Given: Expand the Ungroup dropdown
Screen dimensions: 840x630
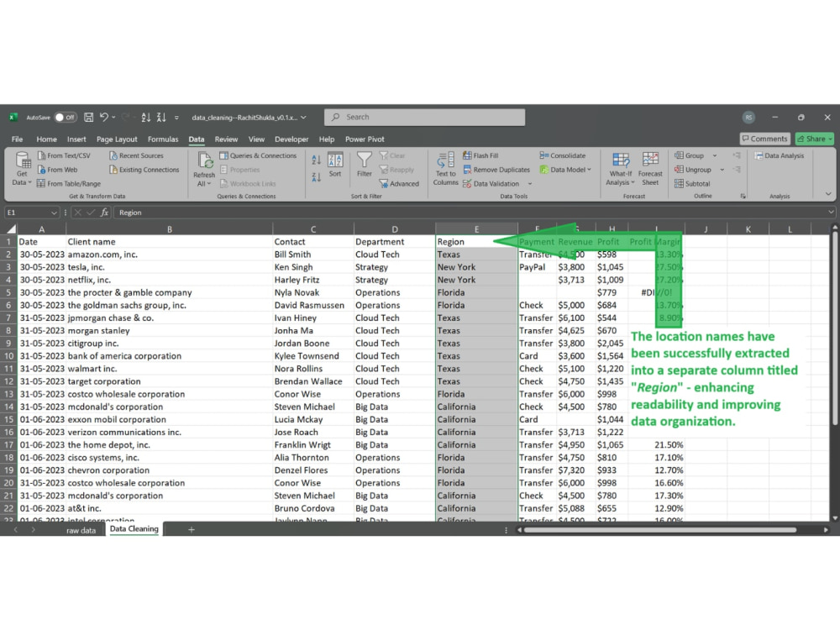Looking at the screenshot, I should click(x=722, y=170).
